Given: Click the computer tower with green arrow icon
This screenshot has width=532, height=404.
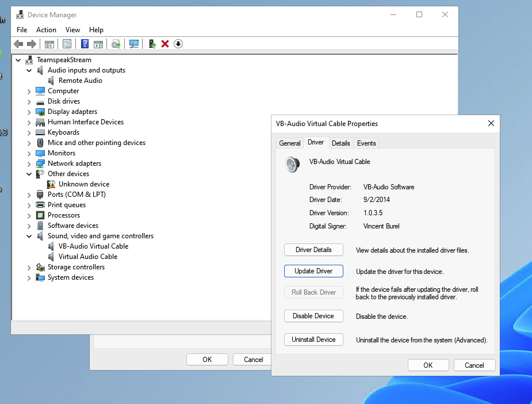Looking at the screenshot, I should click(152, 44).
